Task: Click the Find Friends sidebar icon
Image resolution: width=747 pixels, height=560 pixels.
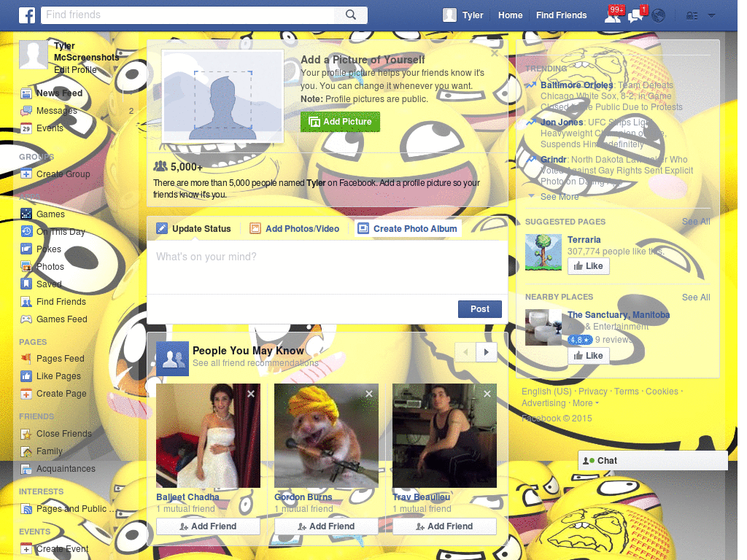Action: tap(26, 302)
